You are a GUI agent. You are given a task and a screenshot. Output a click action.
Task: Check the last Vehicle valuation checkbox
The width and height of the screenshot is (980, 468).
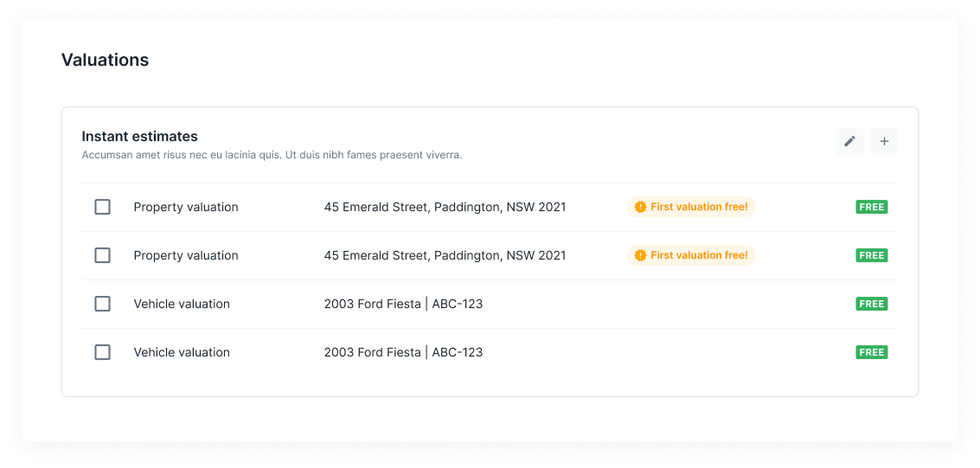103,352
